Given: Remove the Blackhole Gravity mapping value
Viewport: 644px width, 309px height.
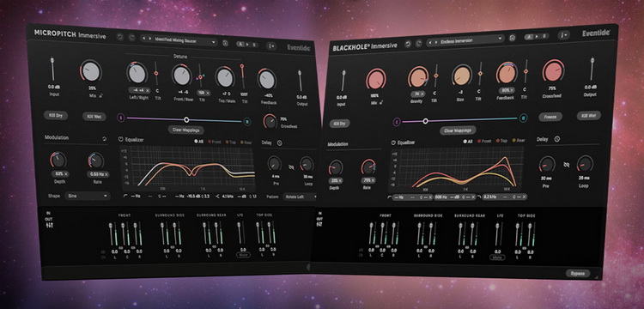Looking at the screenshot, I should click(x=422, y=94).
